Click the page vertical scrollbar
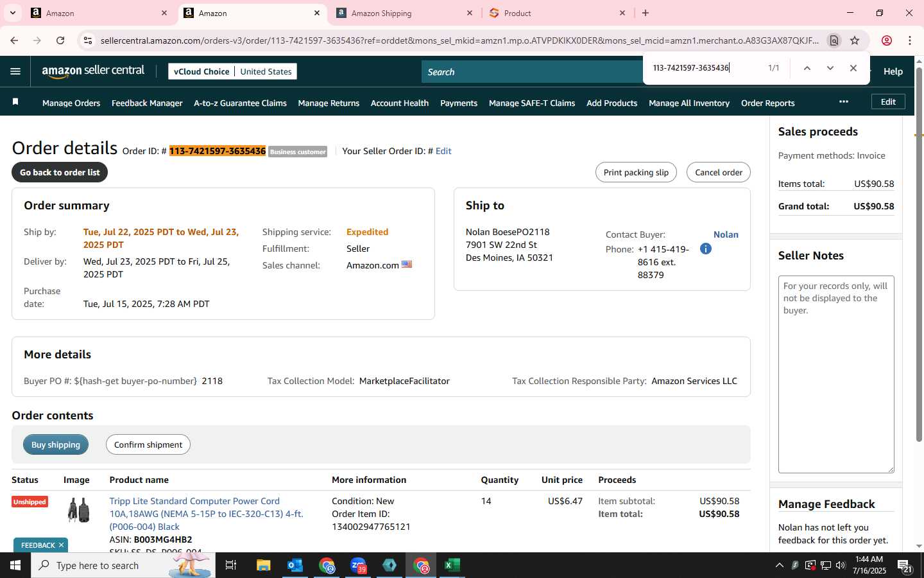This screenshot has width=924, height=578. pyautogui.click(x=919, y=254)
